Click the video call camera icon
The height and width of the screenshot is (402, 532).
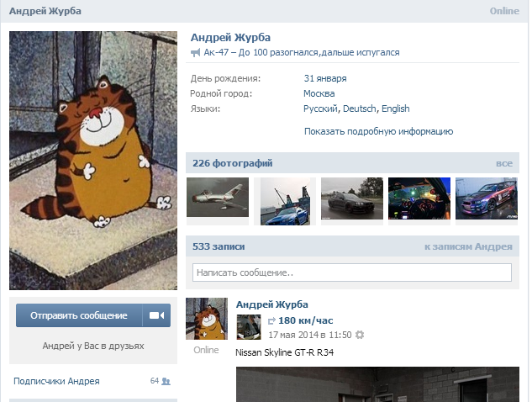tap(157, 315)
